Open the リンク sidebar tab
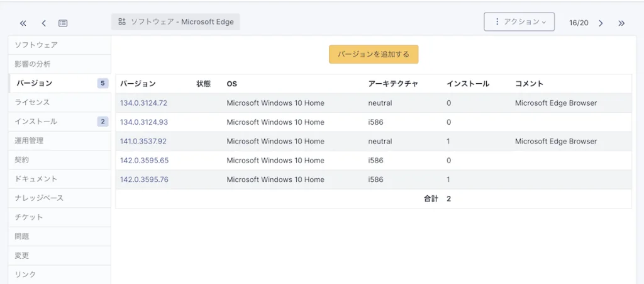Screen dimensions: 644x284 tap(60, 275)
